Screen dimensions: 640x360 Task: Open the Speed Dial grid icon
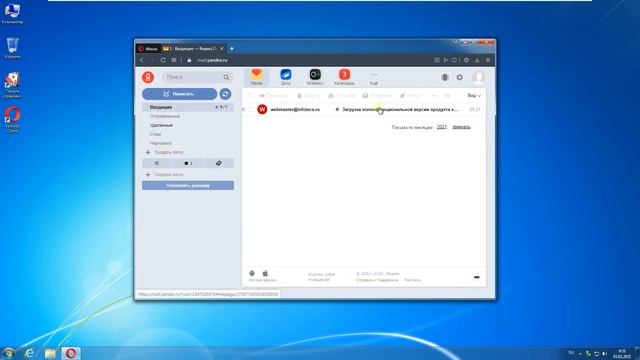tap(173, 60)
